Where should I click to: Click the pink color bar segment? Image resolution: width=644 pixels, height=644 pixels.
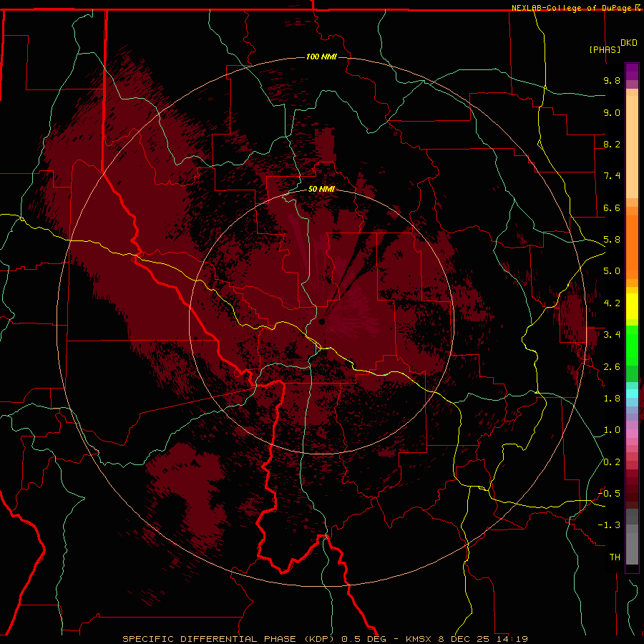[x=632, y=434]
